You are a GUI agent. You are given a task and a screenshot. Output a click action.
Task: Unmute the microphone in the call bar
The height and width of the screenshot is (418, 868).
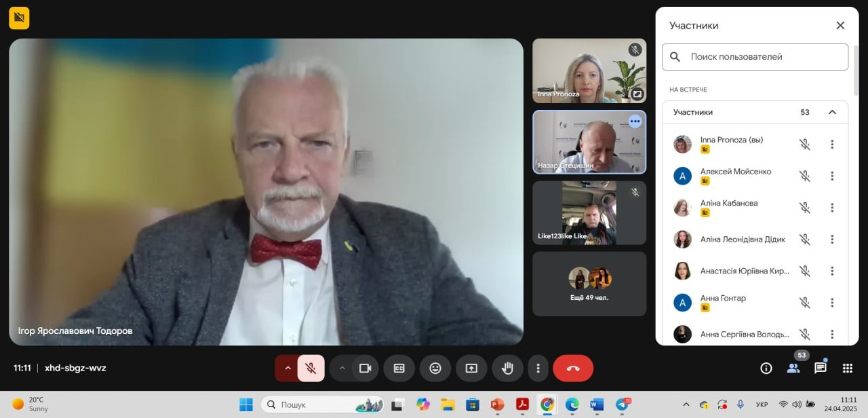(311, 368)
